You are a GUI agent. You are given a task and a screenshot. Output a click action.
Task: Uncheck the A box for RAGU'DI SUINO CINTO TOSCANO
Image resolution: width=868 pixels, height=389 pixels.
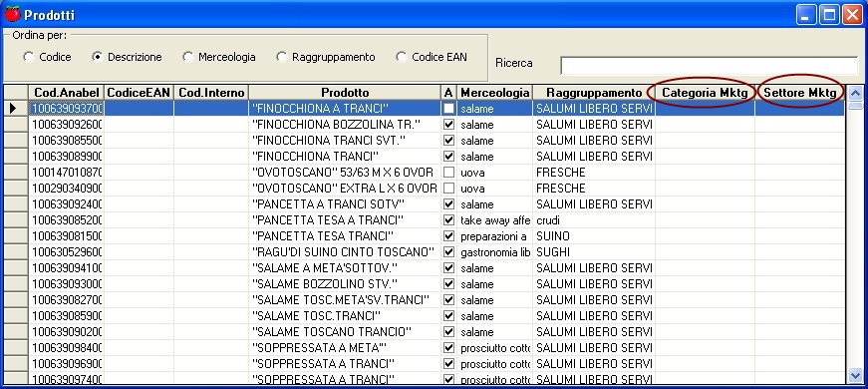[x=448, y=252]
